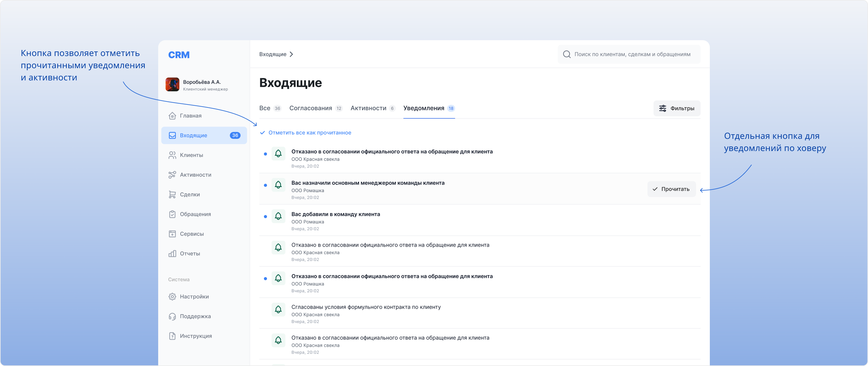The width and height of the screenshot is (868, 366).
Task: Switch to the Все tab
Action: coord(270,108)
